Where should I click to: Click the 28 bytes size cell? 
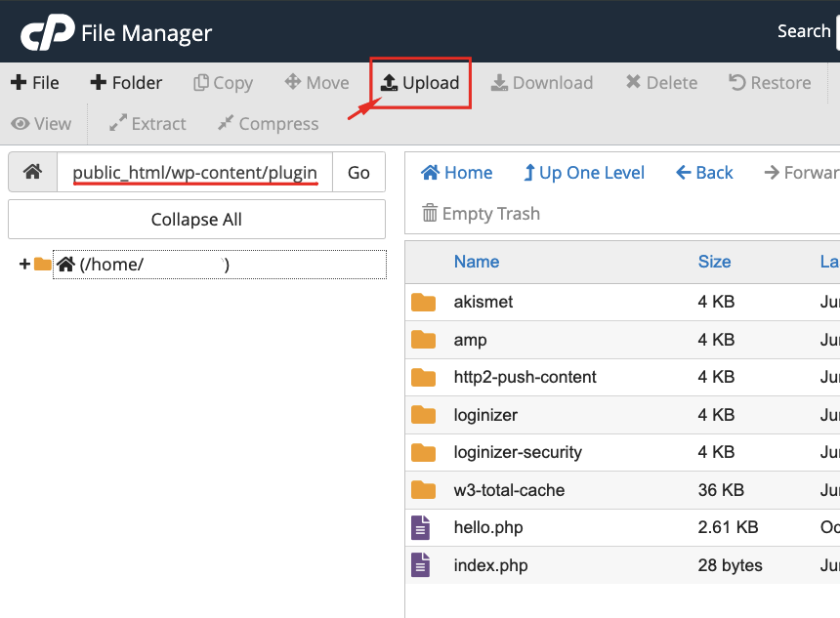(x=731, y=565)
